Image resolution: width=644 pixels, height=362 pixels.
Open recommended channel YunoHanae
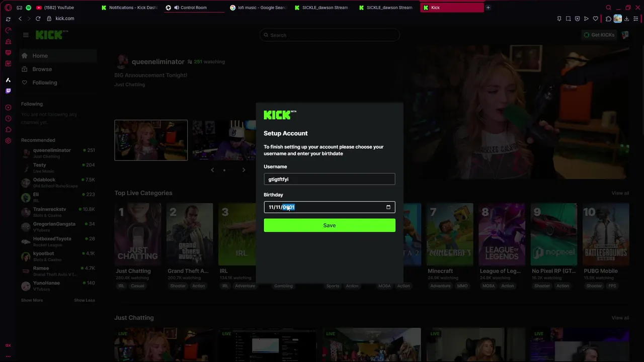tap(58, 286)
